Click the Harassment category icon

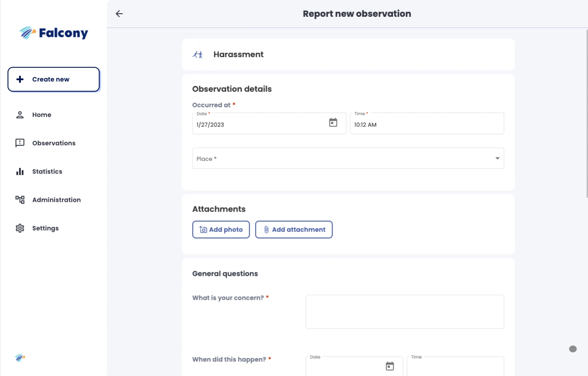[198, 55]
